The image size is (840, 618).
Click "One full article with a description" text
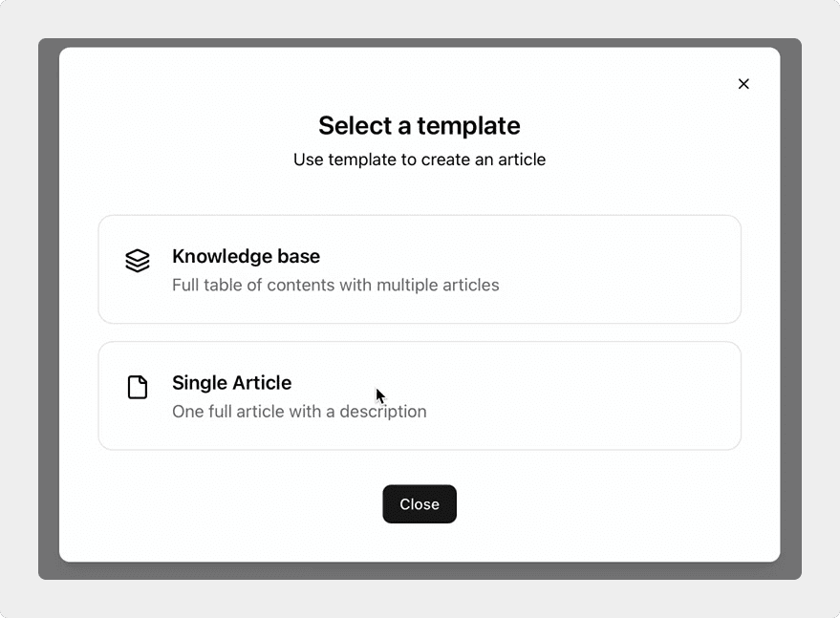click(x=299, y=412)
